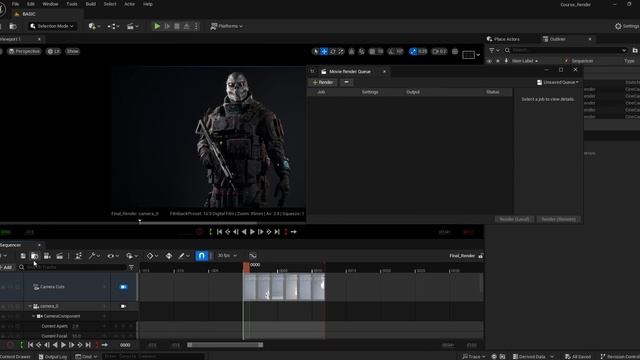Toggle looping arrow in bottom transport
This screenshot has width=640, height=360.
(105, 345)
